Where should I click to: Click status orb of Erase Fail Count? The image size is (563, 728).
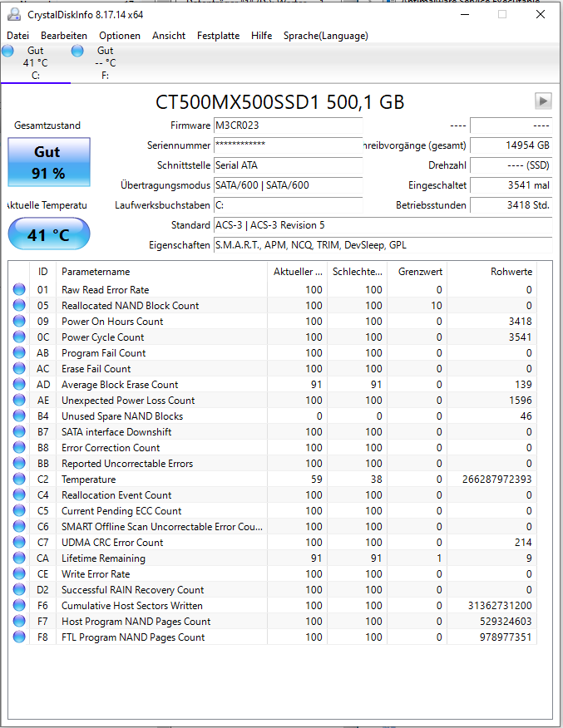19,369
